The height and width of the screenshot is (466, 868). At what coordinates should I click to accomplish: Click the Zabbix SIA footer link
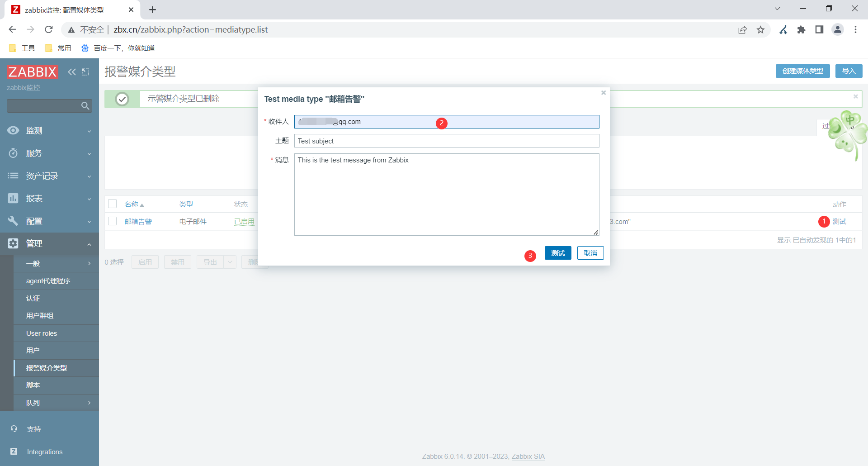pyautogui.click(x=528, y=456)
